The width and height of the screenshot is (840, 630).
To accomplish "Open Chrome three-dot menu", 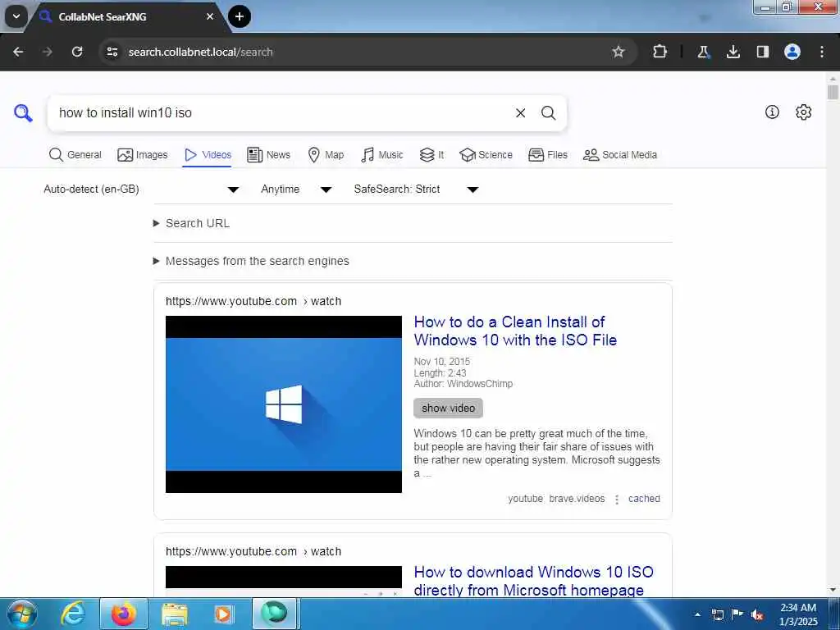I will [x=822, y=52].
